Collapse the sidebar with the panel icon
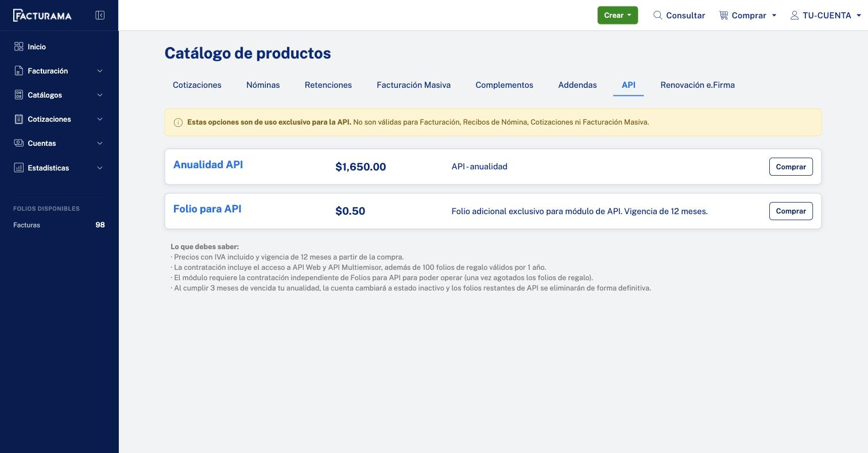Viewport: 868px width, 453px height. click(x=100, y=16)
